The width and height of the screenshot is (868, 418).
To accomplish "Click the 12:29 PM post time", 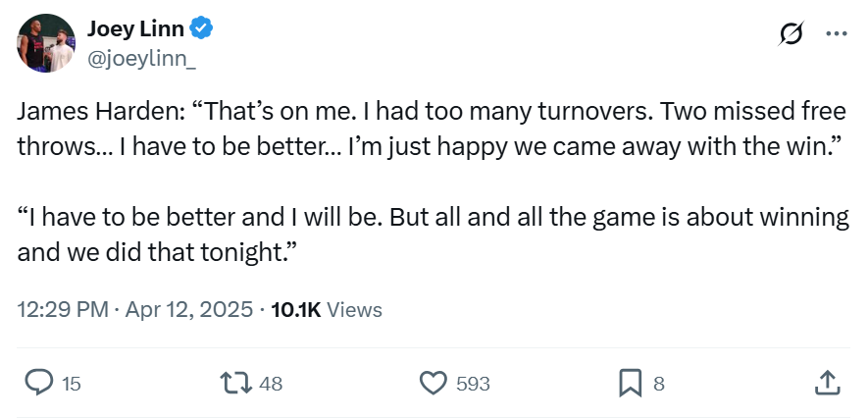I will (63, 309).
